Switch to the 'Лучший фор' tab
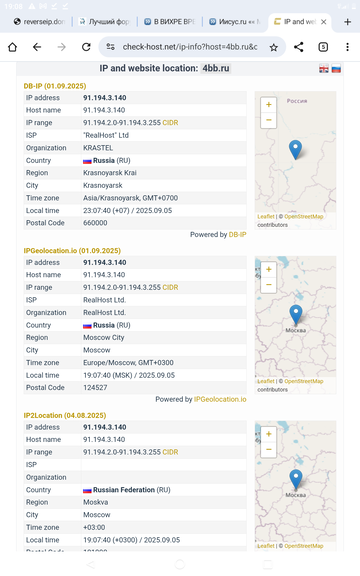This screenshot has width=360, height=576. pyautogui.click(x=105, y=22)
